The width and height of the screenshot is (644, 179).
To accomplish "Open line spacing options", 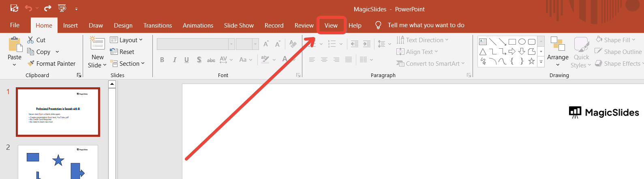I will pos(384,44).
